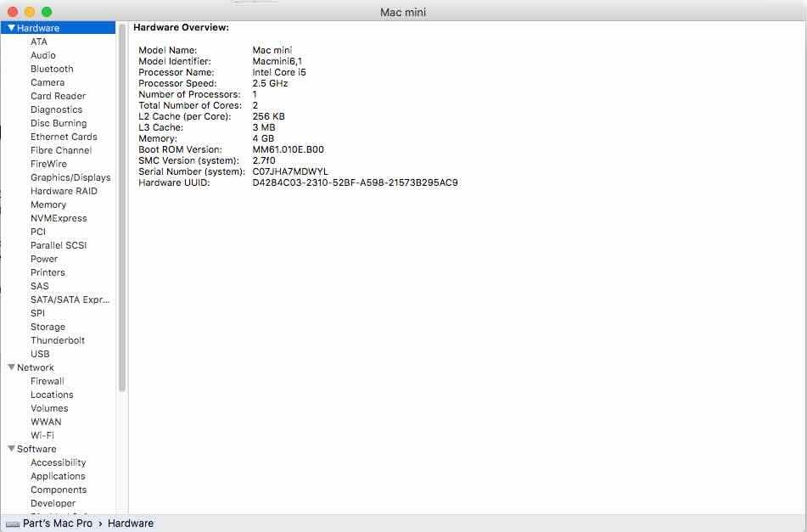Select Disc Burning entry
Image resolution: width=807 pixels, height=532 pixels.
tap(59, 123)
